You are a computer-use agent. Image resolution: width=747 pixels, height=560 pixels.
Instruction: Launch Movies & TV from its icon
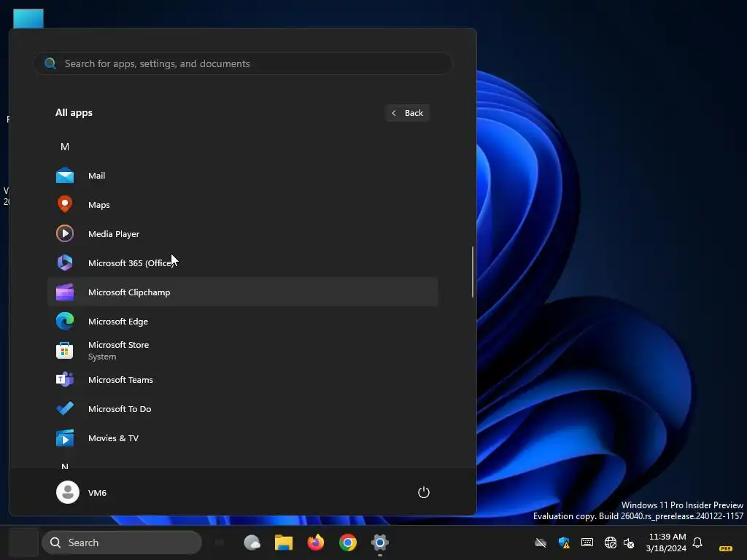coord(65,438)
